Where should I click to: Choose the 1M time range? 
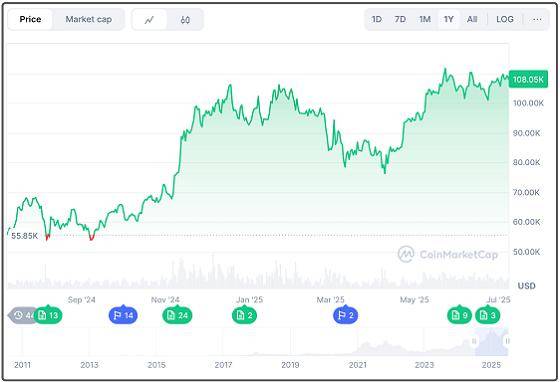point(425,19)
